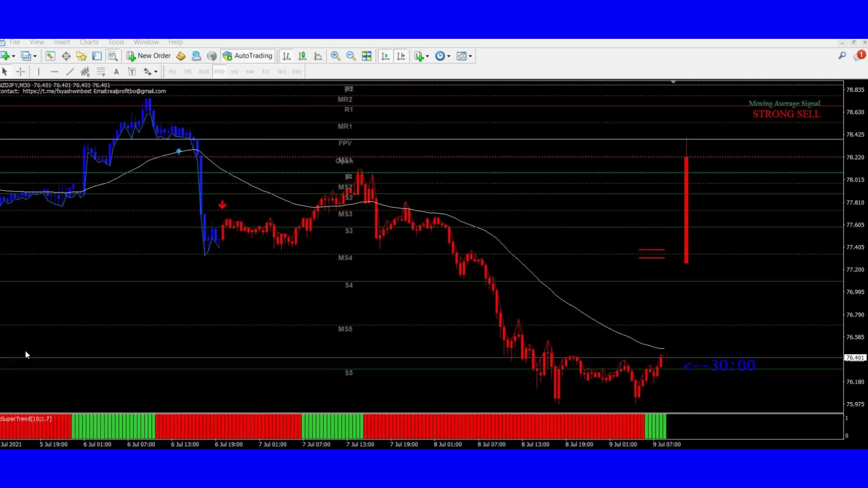Image resolution: width=868 pixels, height=488 pixels.
Task: Select the Vertical Line drawing tool
Action: [39, 71]
